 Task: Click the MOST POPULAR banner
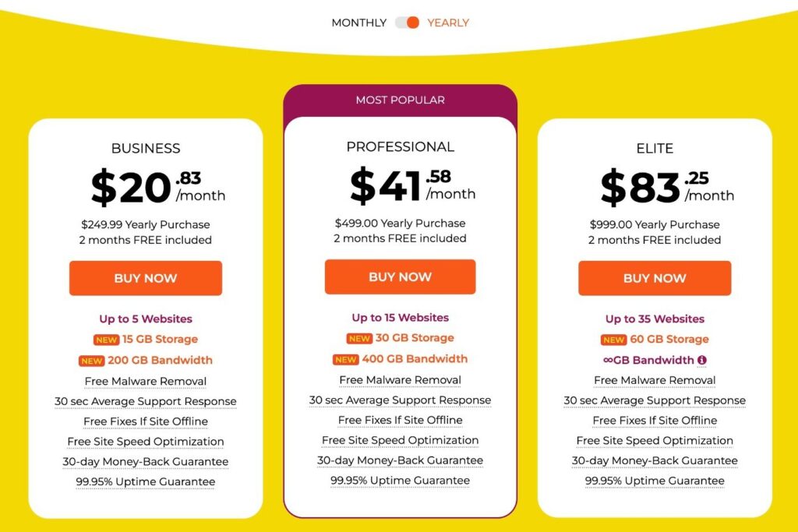click(x=400, y=100)
